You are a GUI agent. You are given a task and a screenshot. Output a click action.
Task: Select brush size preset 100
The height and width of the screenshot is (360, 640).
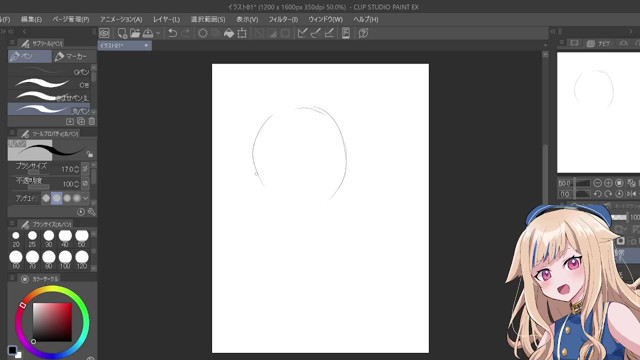pos(65,260)
